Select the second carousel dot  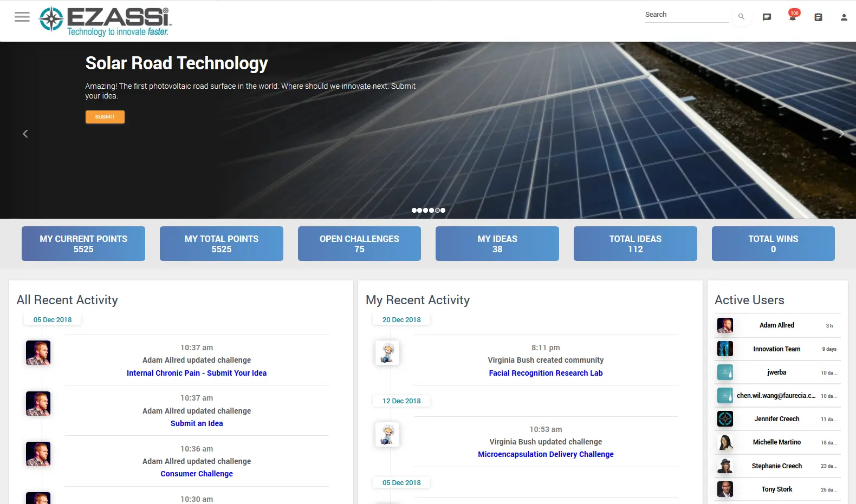420,210
